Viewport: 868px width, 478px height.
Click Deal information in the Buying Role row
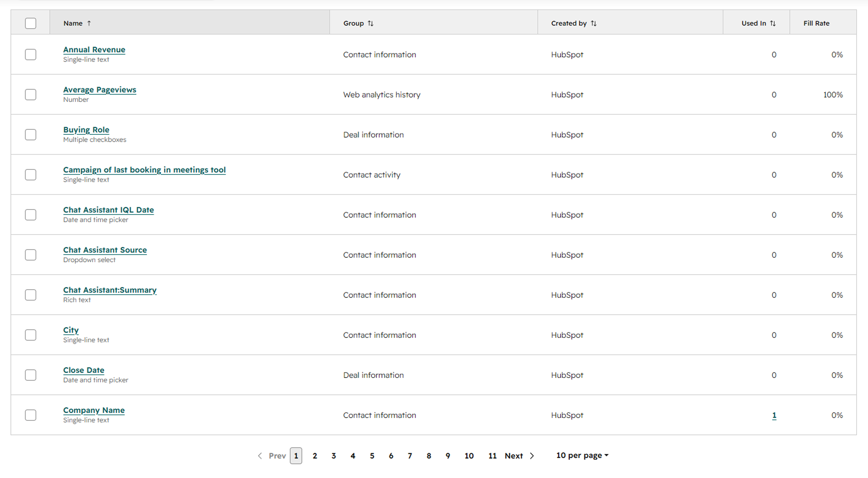point(373,135)
